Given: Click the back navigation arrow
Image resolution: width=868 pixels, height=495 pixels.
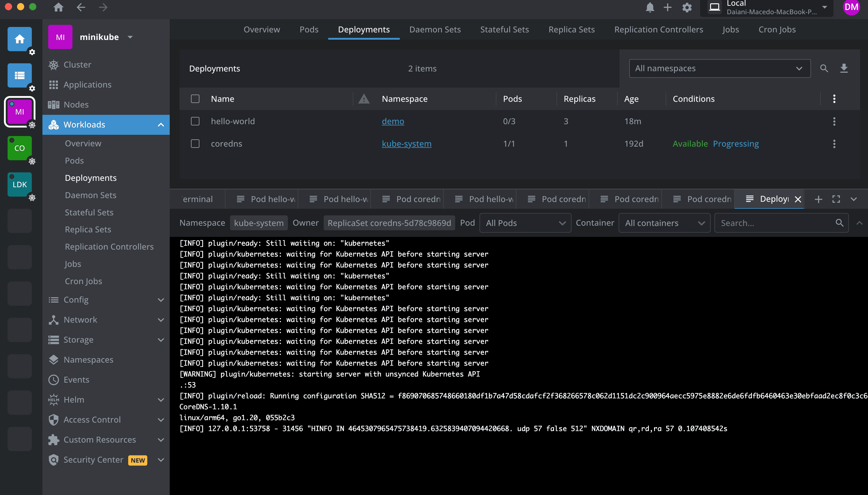Looking at the screenshot, I should tap(81, 7).
